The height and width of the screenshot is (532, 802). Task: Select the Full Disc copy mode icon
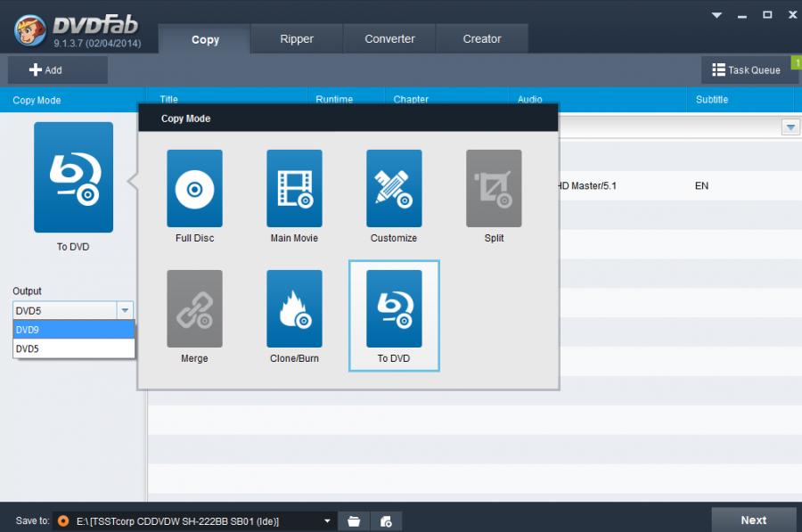(194, 188)
